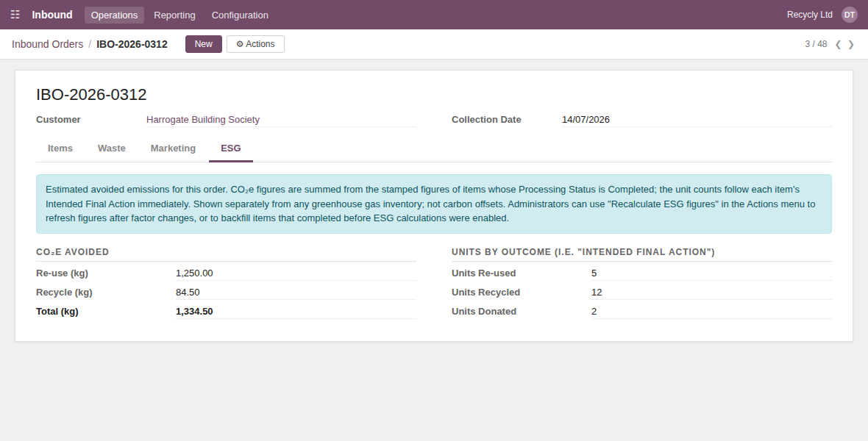Open Harrogate Building Society customer link
868x441 pixels.
pos(202,120)
